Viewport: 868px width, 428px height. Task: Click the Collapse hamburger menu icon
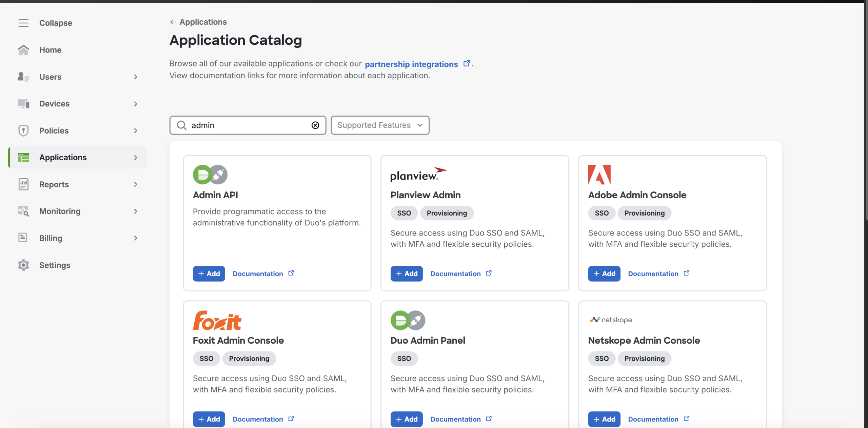(23, 23)
